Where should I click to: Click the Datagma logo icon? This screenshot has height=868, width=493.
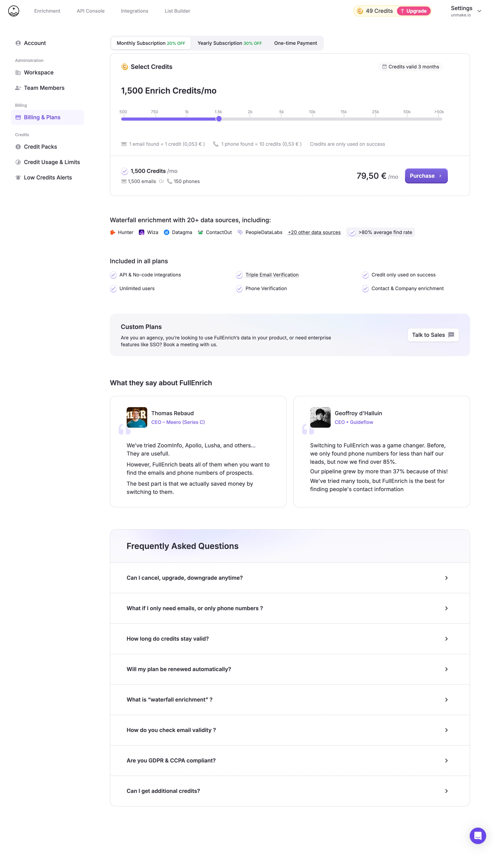click(x=166, y=232)
